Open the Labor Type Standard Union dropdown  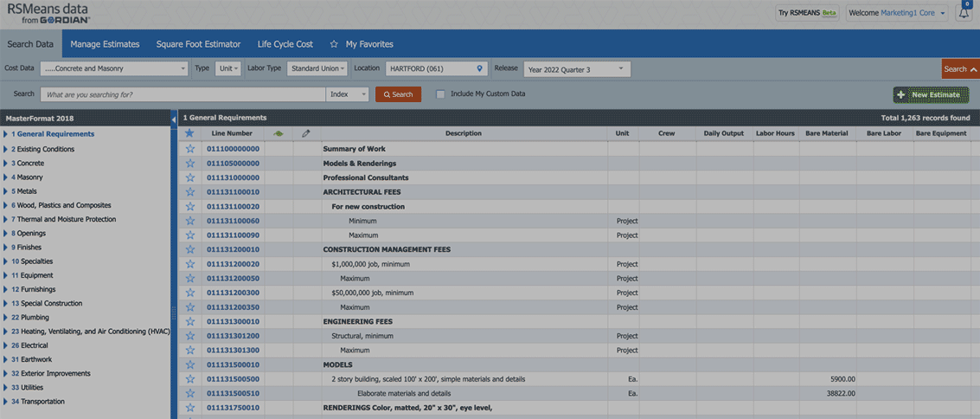click(x=317, y=68)
